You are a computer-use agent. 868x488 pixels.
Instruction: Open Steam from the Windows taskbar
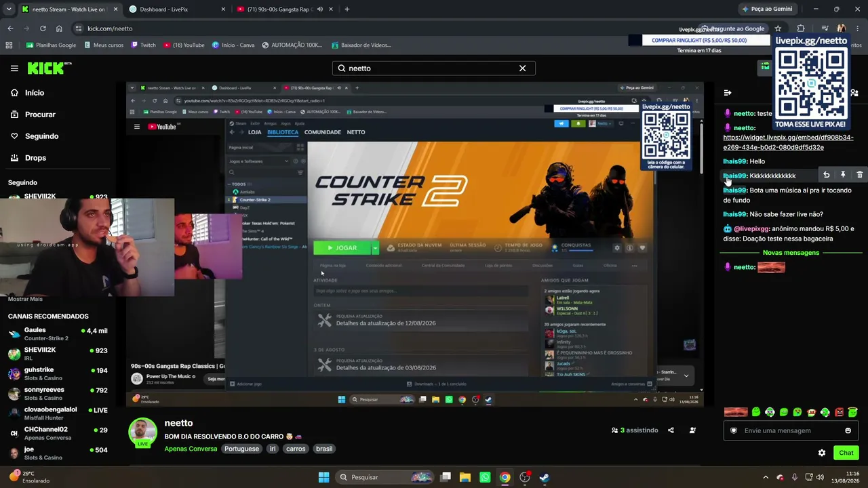pyautogui.click(x=544, y=477)
